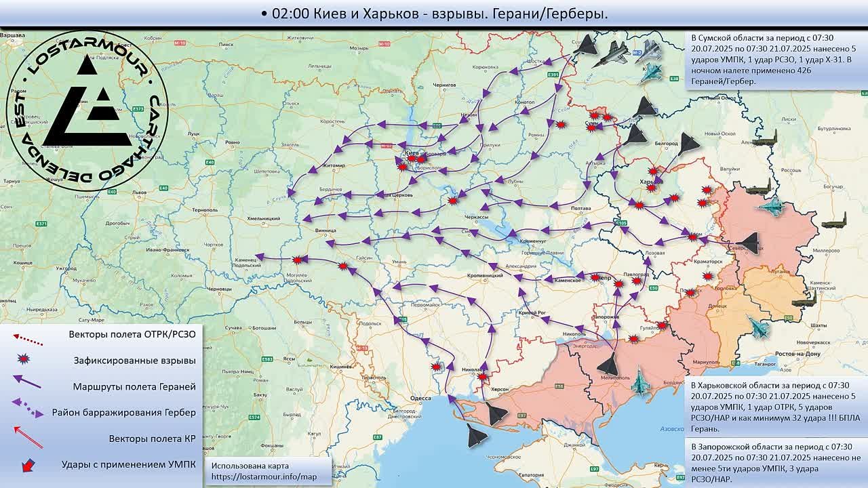Click the explosion legend icon
This screenshot has height=488, width=868.
pos(24,359)
